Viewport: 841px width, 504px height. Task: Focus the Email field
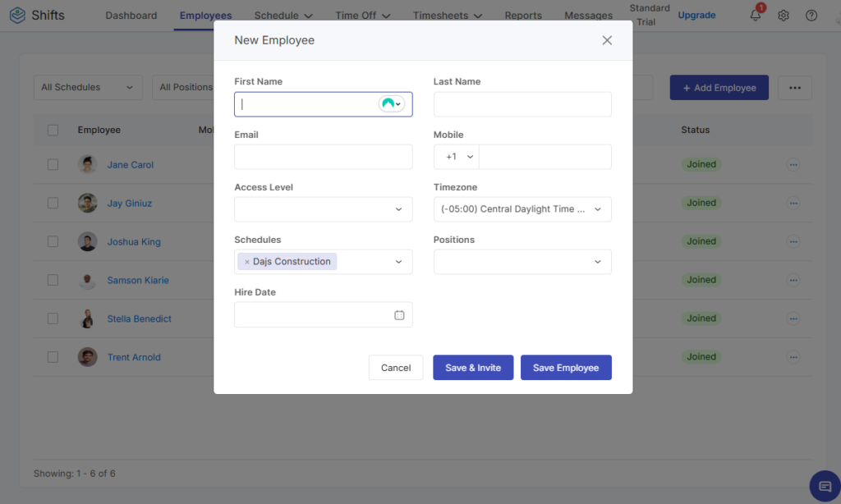click(x=323, y=157)
